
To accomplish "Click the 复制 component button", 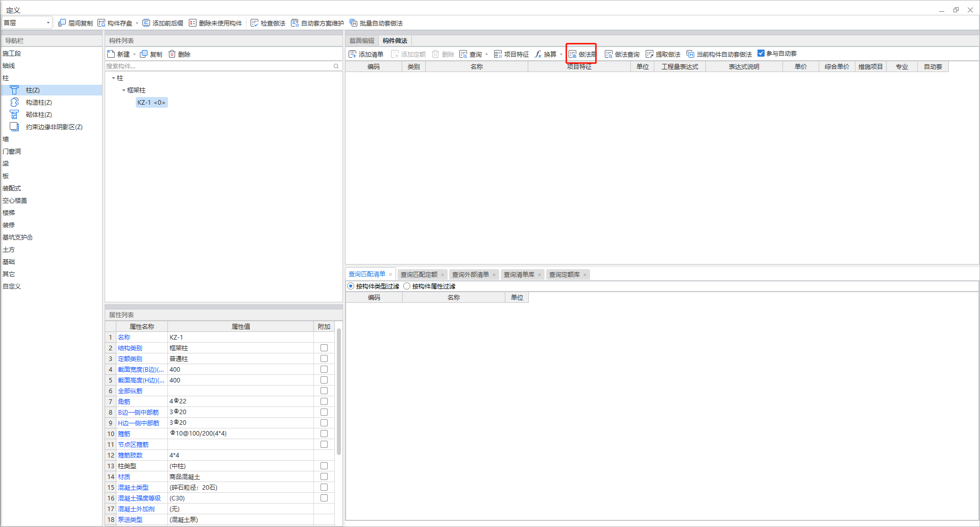I will pos(151,54).
